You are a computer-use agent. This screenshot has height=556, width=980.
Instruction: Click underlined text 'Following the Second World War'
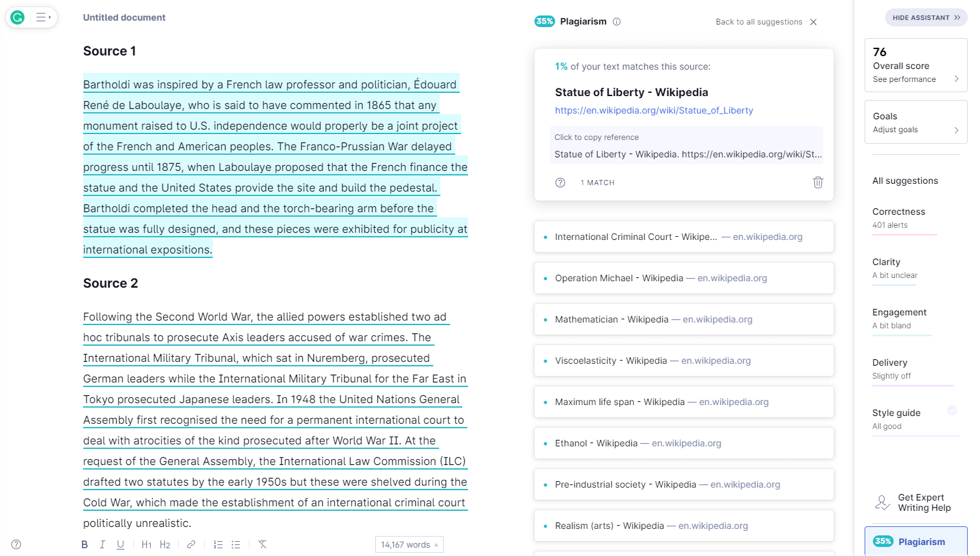click(168, 317)
